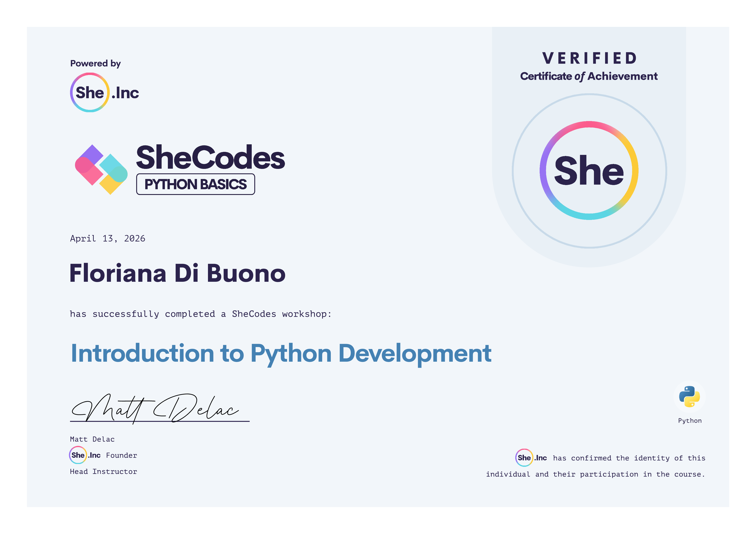Click the Head Instructor title text
The width and height of the screenshot is (756, 534).
tap(103, 471)
